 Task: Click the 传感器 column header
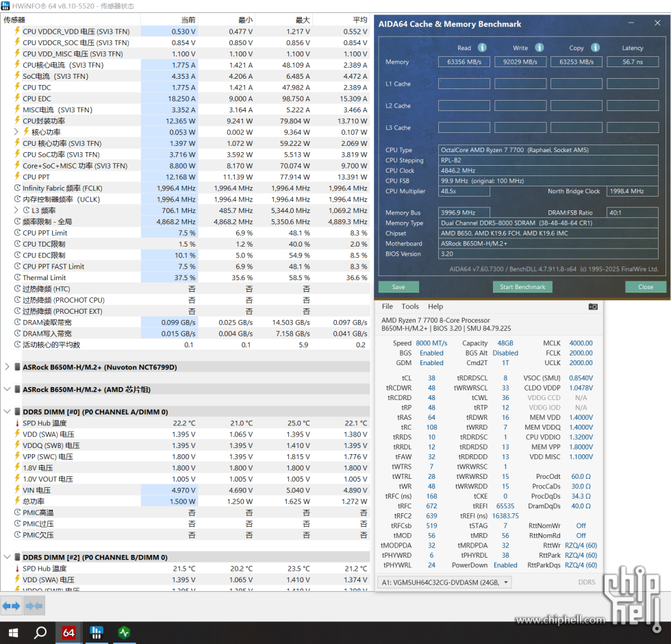pos(71,20)
